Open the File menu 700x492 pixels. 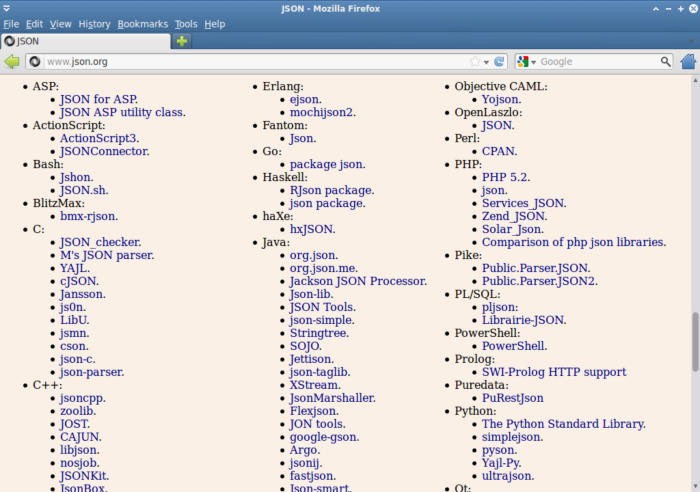(x=11, y=24)
